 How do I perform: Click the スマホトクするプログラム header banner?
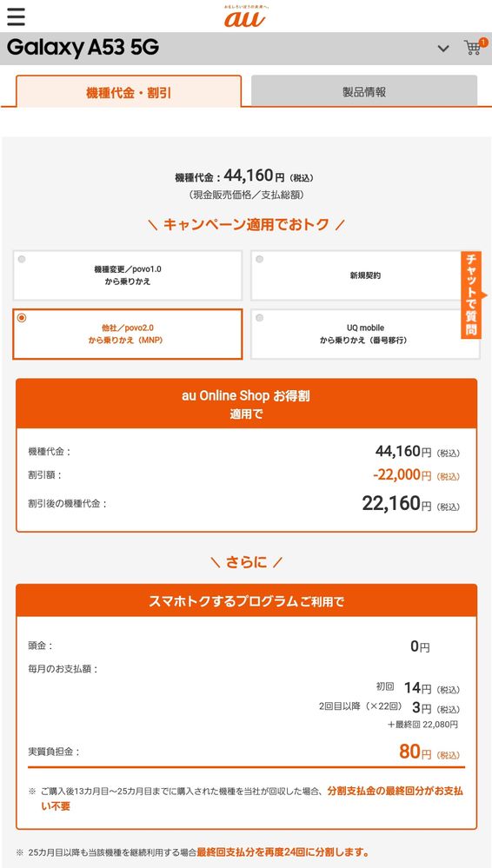click(x=246, y=600)
